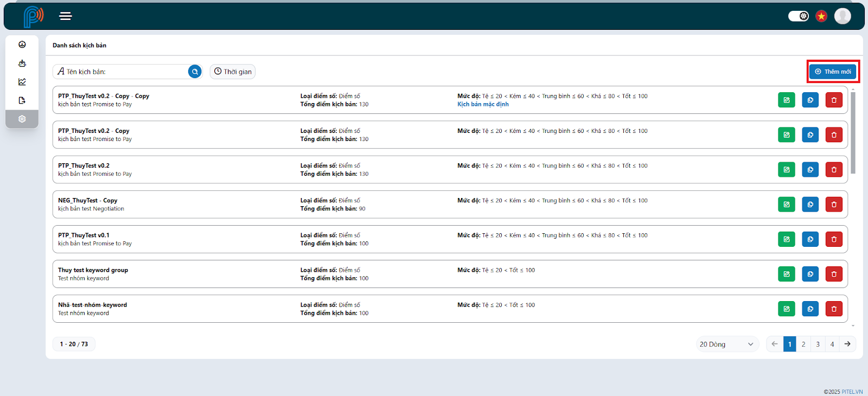Edit the PTP_ThuyTest v0.1 script
868x396 pixels.
pyautogui.click(x=787, y=239)
